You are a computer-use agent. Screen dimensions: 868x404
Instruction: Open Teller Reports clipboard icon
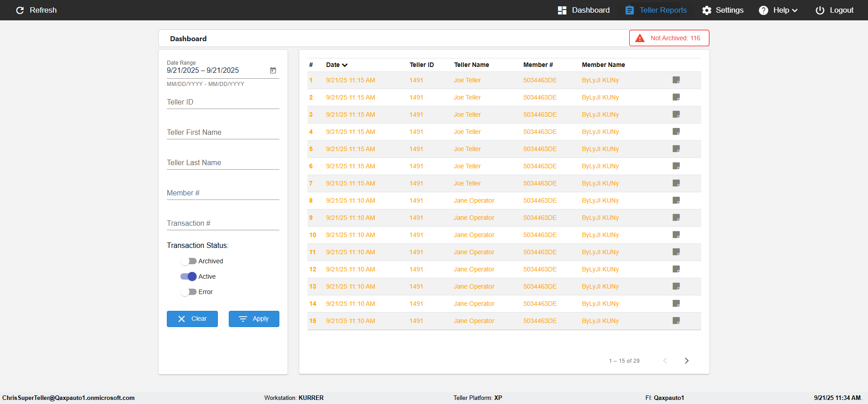[x=629, y=10]
